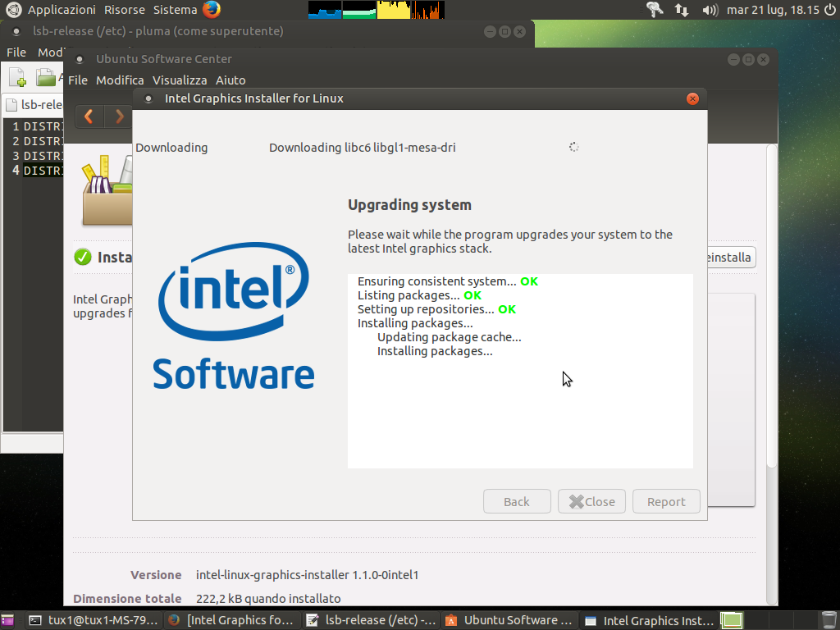840x630 pixels.
Task: Switch to the terminal tux1@tux1 taskbar entry
Action: pyautogui.click(x=92, y=620)
